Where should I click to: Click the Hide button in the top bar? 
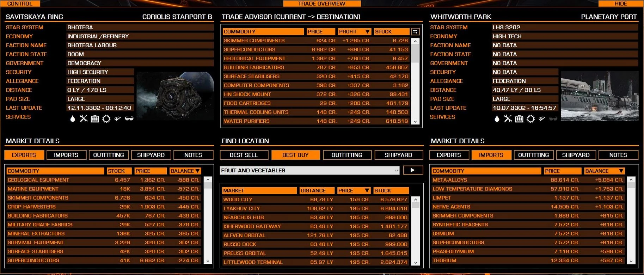[x=621, y=4]
